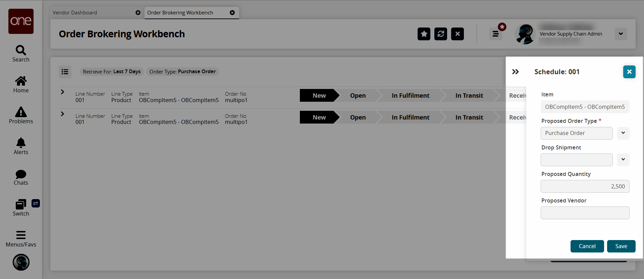Click In Fulfilment status in first row

tap(411, 96)
